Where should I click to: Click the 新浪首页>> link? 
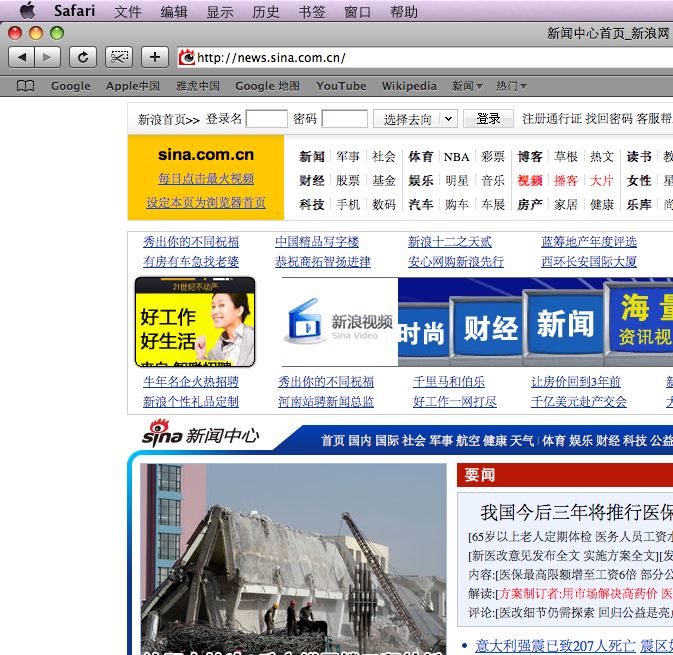(x=169, y=119)
